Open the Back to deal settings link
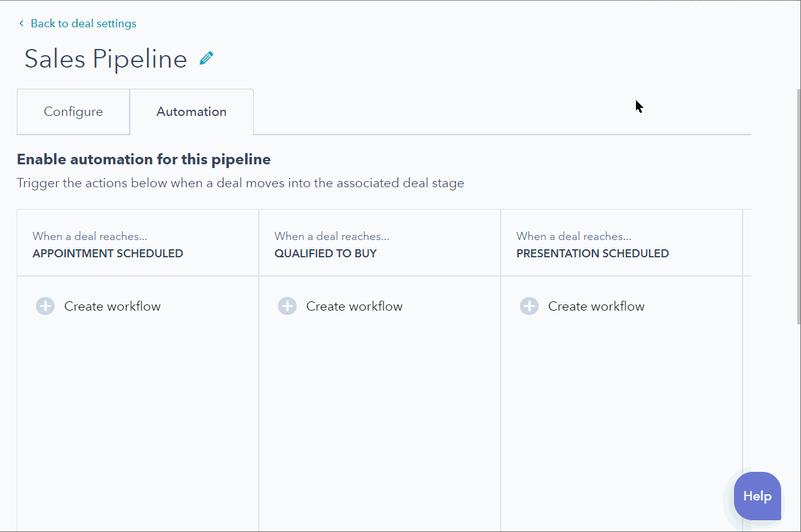This screenshot has height=532, width=801. (83, 24)
